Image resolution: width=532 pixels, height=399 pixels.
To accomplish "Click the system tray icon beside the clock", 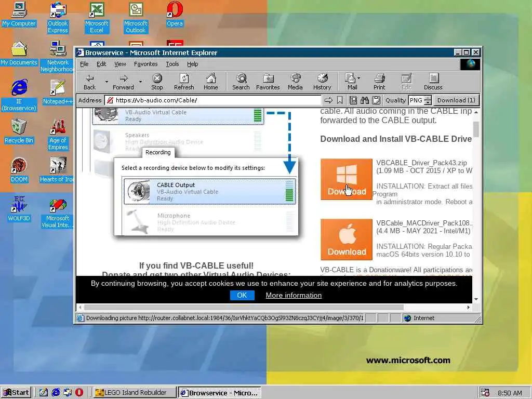I will (x=485, y=393).
